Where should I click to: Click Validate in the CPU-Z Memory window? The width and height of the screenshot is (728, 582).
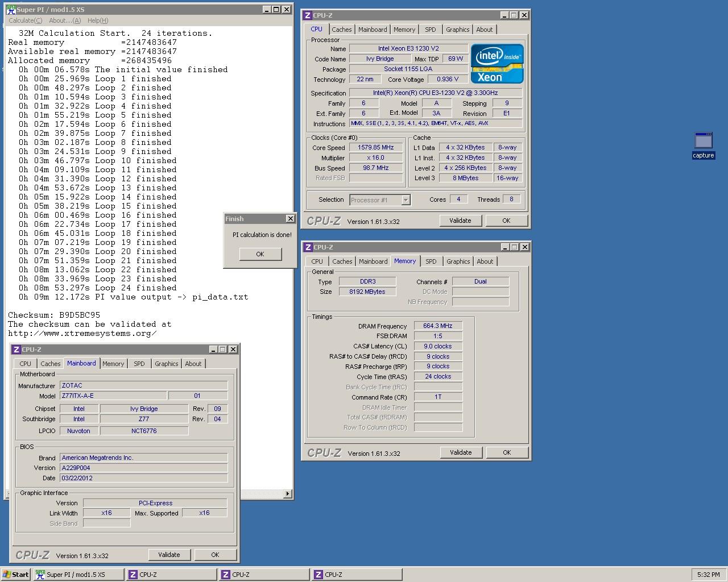click(x=461, y=452)
